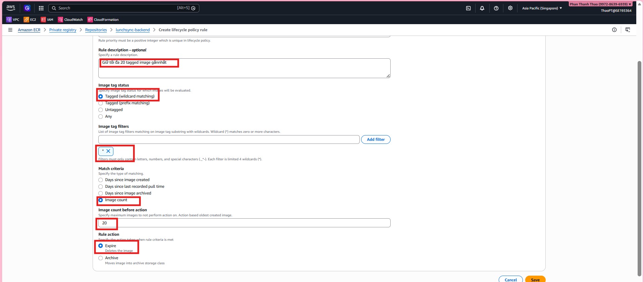644x282 pixels.
Task: Remove the asterisk tag filter
Action: (108, 151)
